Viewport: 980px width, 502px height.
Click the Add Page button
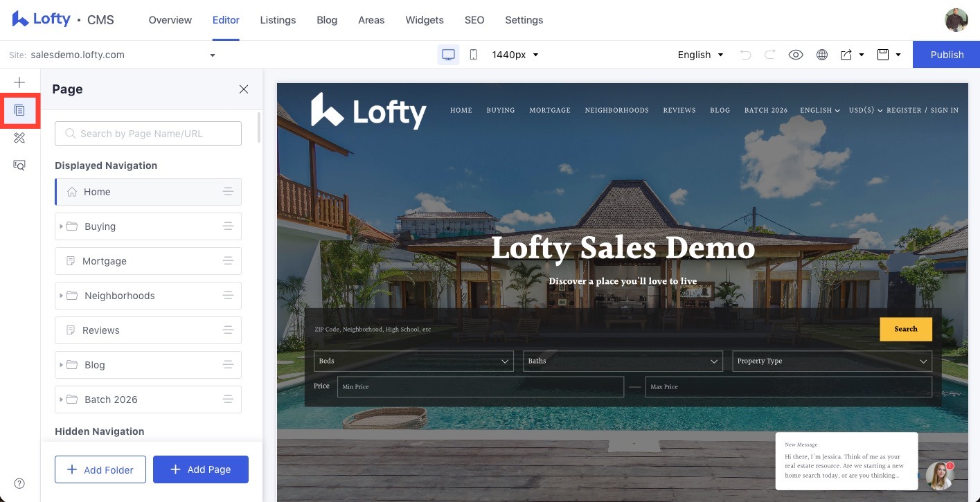[x=200, y=469]
